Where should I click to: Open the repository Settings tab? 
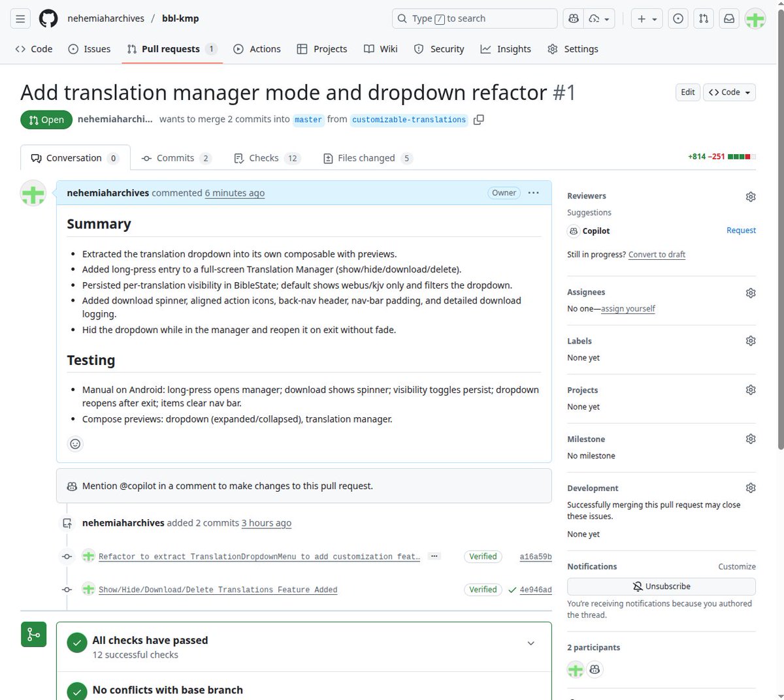point(573,49)
